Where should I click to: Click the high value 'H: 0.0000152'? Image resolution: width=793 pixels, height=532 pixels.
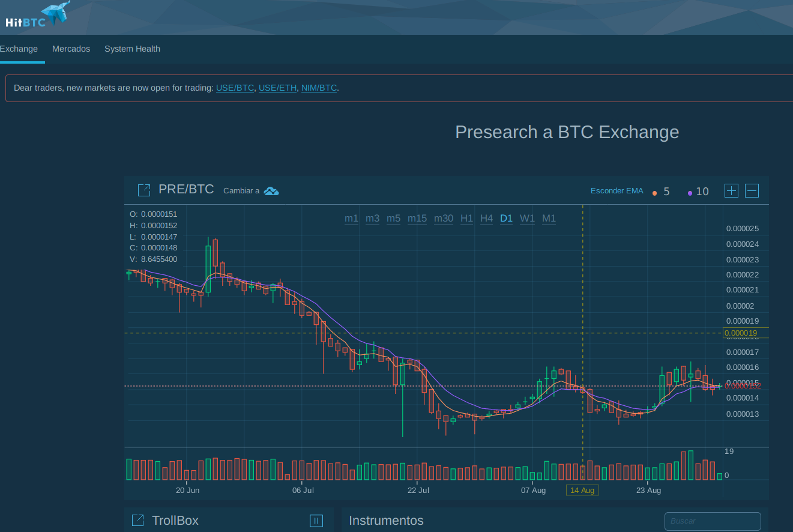154,226
